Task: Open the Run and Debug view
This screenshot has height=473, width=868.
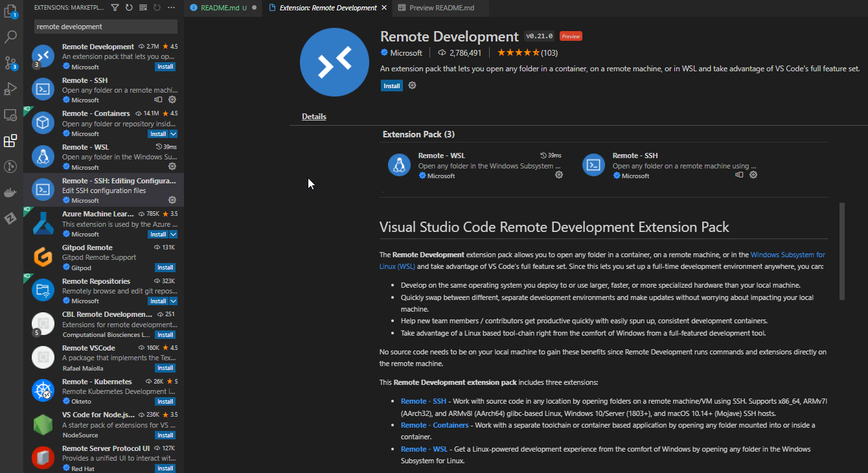Action: 10,89
